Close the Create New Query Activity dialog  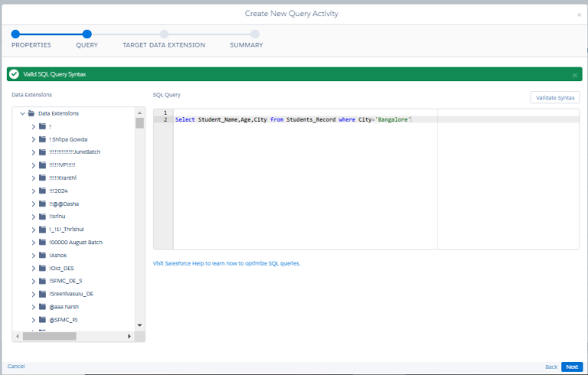pos(579,15)
